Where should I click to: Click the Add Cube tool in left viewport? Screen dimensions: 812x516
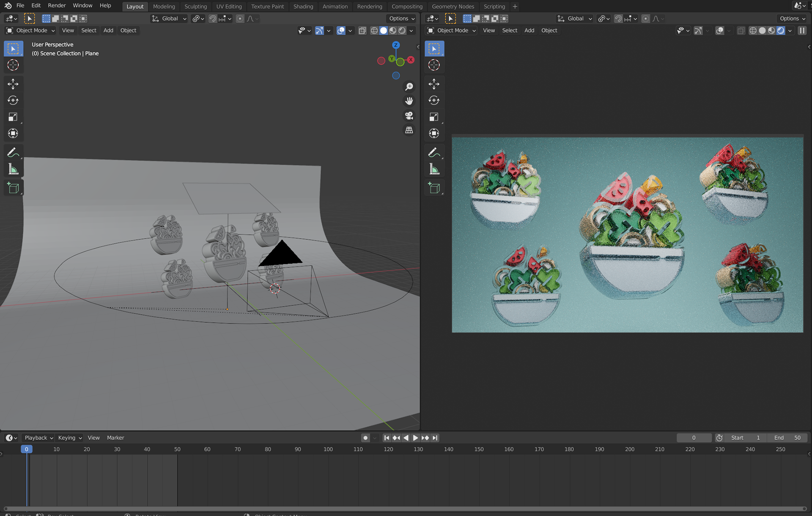pyautogui.click(x=13, y=188)
